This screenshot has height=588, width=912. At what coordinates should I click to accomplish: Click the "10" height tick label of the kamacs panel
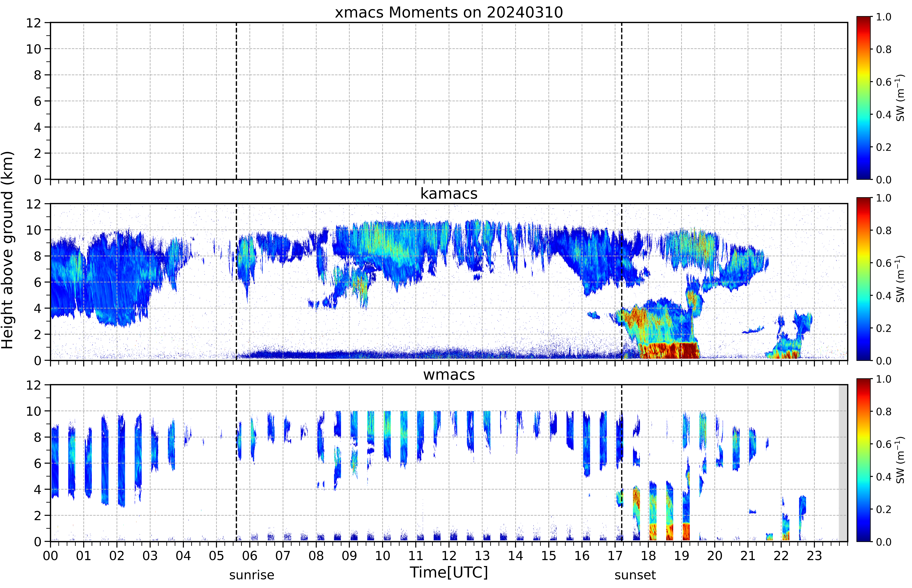click(34, 230)
